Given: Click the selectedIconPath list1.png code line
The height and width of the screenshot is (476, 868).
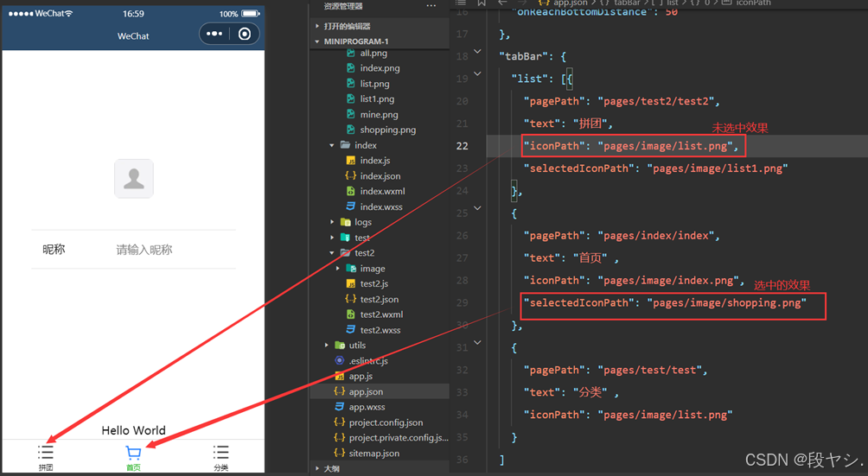Looking at the screenshot, I should coord(656,168).
